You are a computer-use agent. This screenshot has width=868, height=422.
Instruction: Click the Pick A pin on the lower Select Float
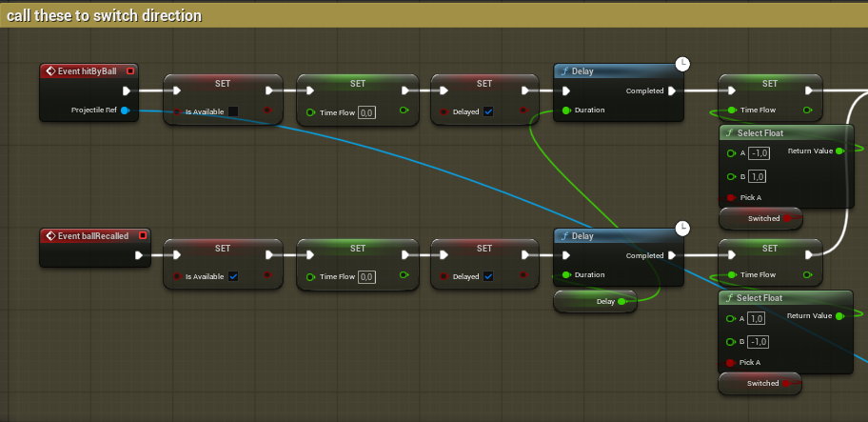[730, 363]
